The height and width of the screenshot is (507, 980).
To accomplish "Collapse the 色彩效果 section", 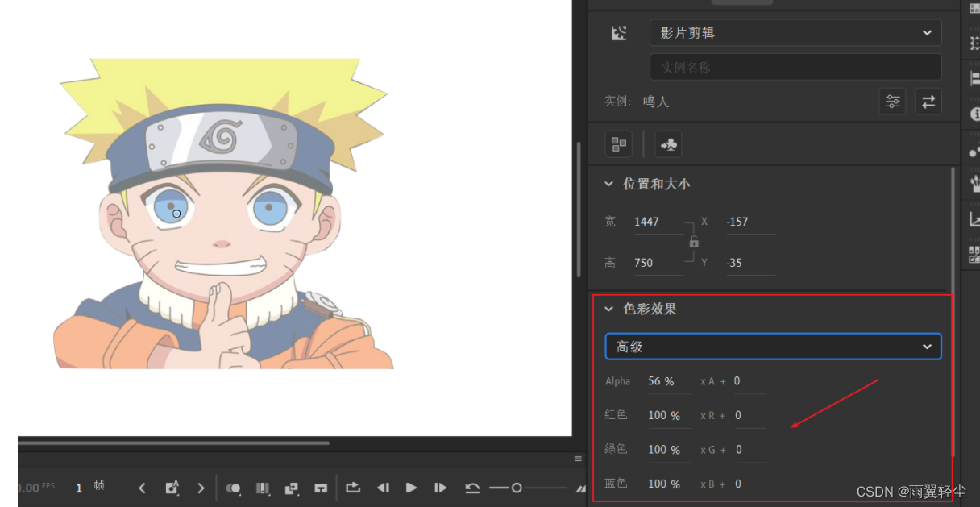I will click(x=609, y=309).
